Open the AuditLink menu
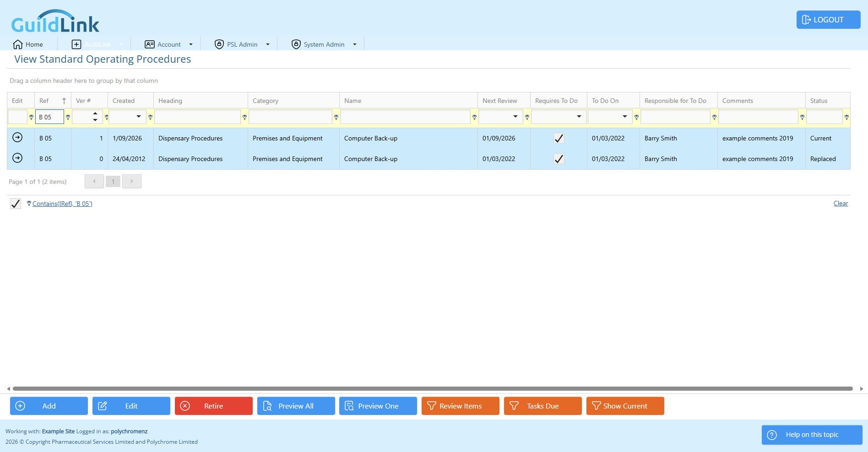868x452 pixels. (97, 44)
